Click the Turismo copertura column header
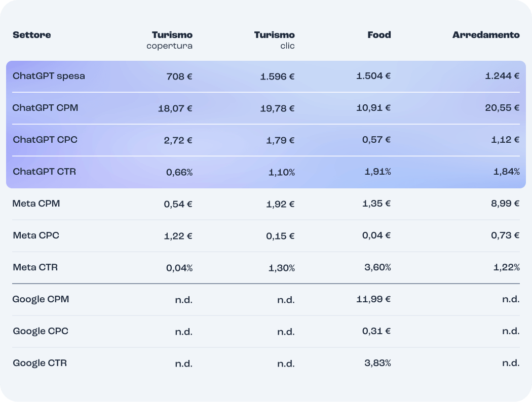 [170, 40]
